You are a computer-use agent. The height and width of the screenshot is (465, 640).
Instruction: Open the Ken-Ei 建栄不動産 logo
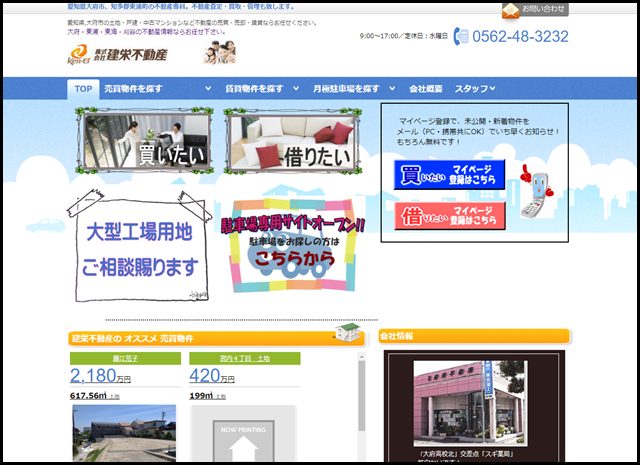pos(117,54)
